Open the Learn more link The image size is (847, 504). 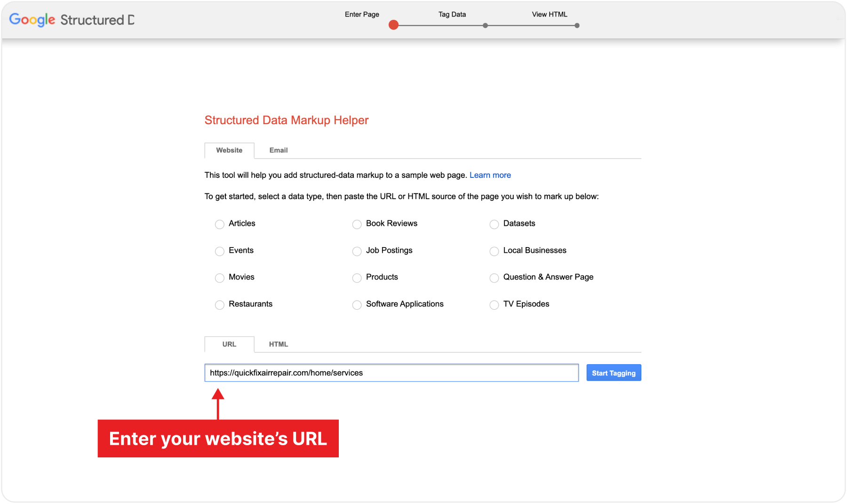490,175
